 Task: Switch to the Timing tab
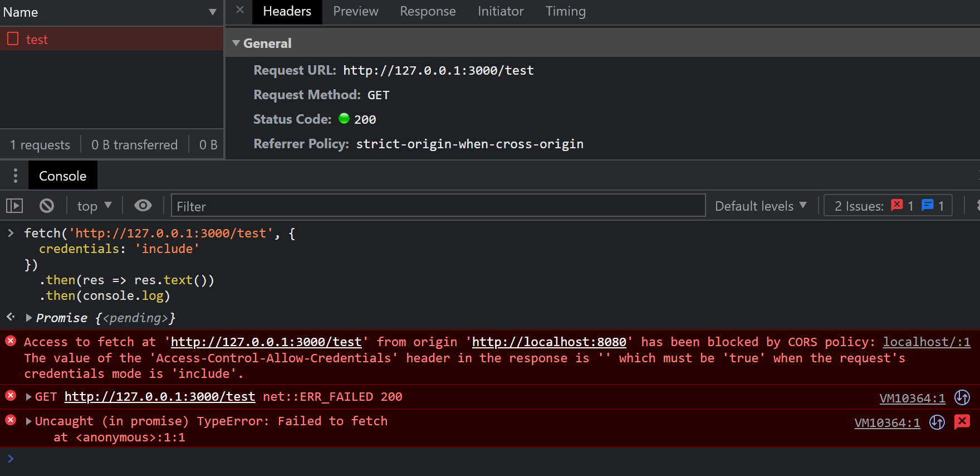coord(565,12)
